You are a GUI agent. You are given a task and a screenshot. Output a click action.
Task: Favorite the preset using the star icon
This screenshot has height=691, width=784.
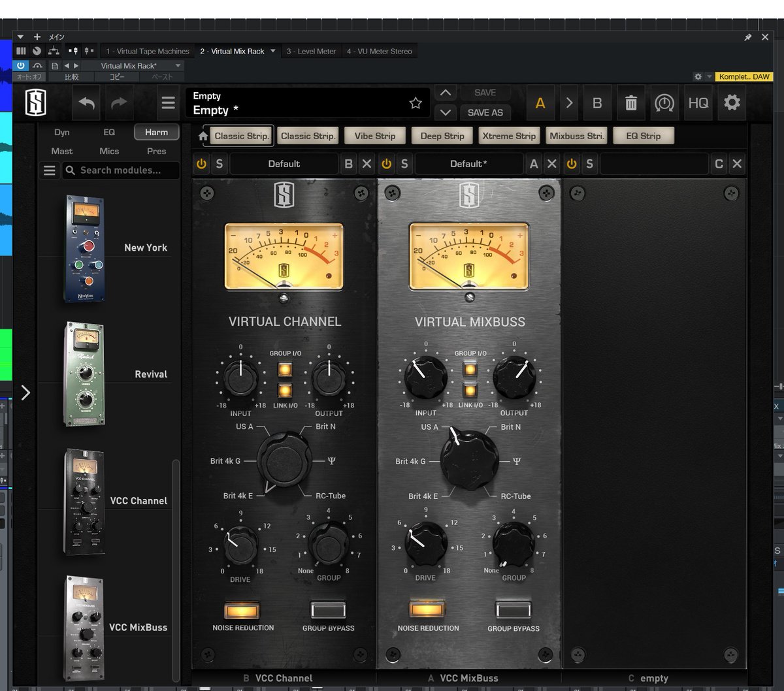pyautogui.click(x=415, y=103)
